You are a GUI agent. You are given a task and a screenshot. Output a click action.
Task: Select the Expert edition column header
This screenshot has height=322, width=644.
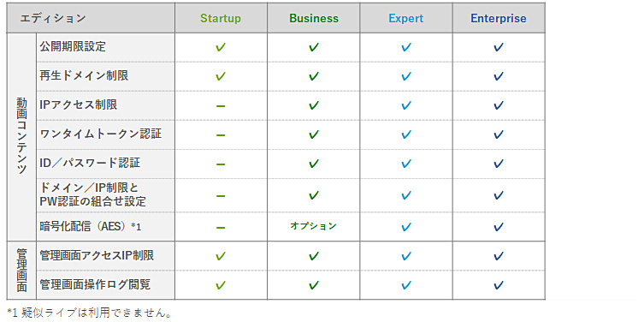pos(406,19)
